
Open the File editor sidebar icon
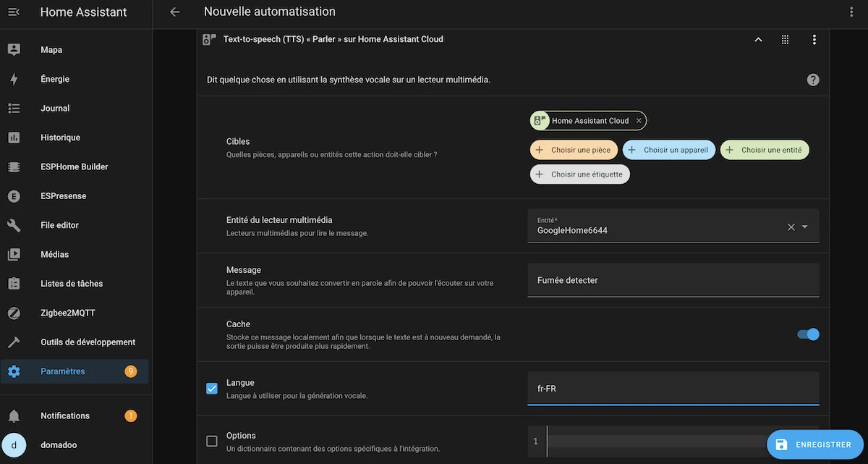(14, 224)
